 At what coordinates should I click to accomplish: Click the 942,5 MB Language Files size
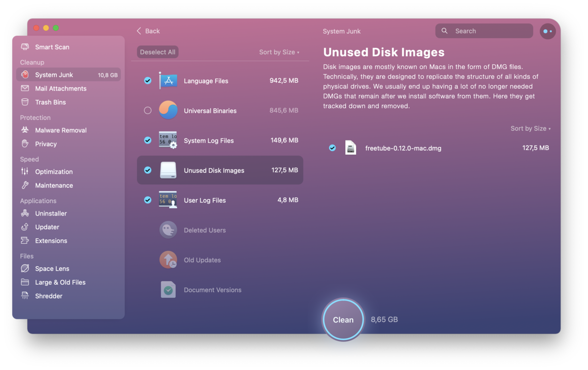click(284, 81)
